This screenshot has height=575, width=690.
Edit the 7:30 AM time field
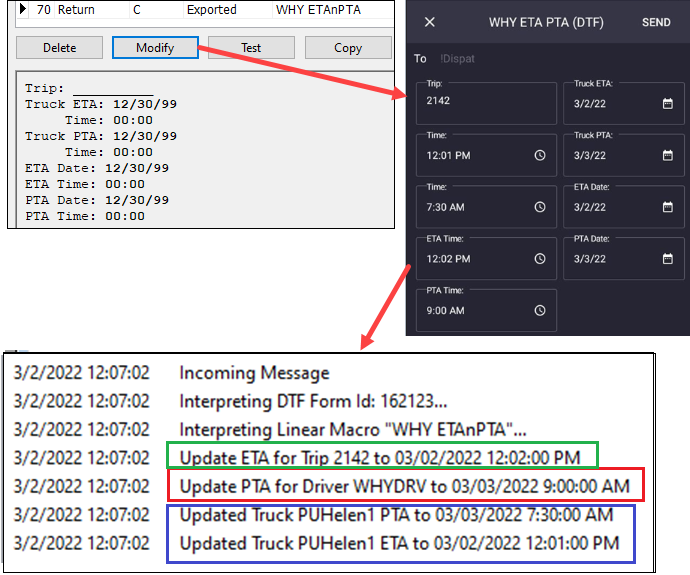[x=486, y=207]
